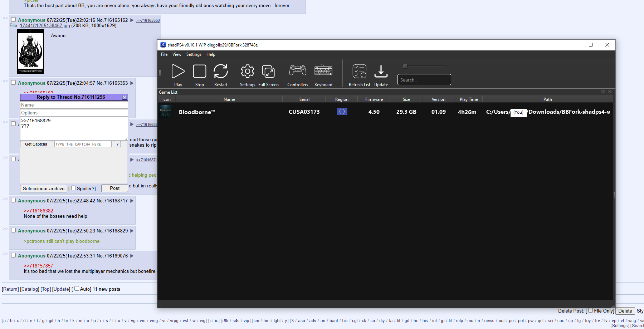Image resolution: width=644 pixels, height=329 pixels.
Task: Open quoted link >>716157857
Action: pyautogui.click(x=38, y=266)
